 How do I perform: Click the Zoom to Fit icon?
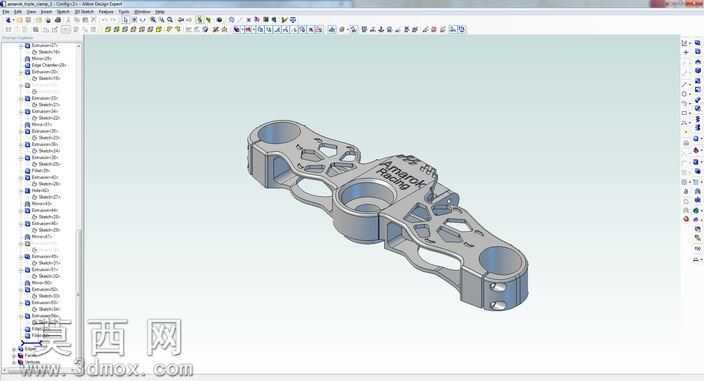click(153, 20)
